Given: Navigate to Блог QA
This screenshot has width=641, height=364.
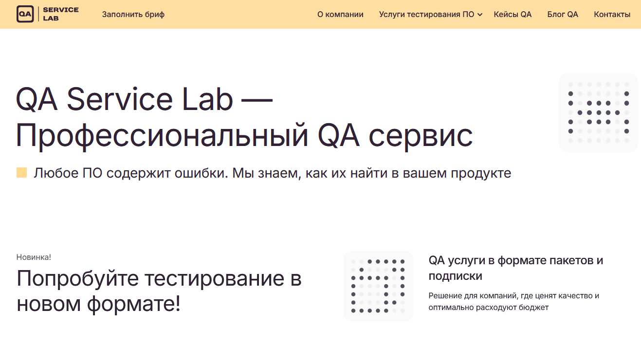Looking at the screenshot, I should coord(563,15).
